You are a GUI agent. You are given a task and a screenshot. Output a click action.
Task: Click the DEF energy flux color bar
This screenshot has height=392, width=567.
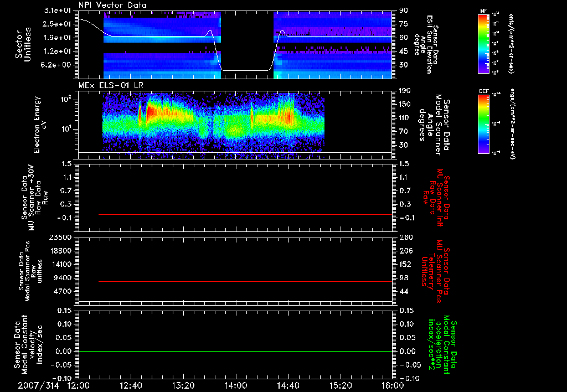pyautogui.click(x=483, y=124)
